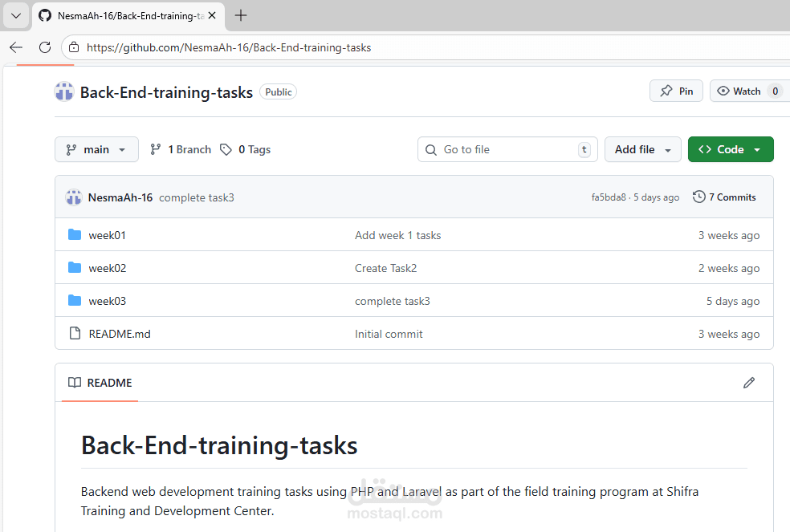Edit README using the pencil icon
Screen dimensions: 790x532
pos(749,383)
